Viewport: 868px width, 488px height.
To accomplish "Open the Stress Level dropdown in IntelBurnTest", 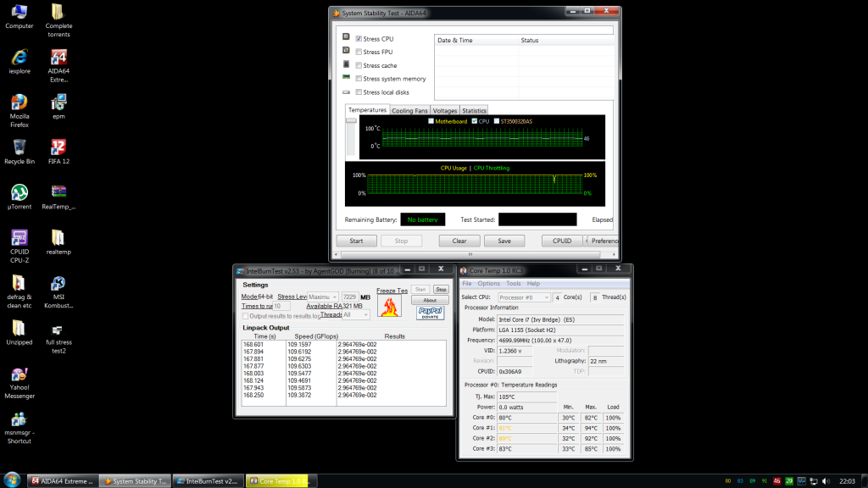I will (x=322, y=297).
